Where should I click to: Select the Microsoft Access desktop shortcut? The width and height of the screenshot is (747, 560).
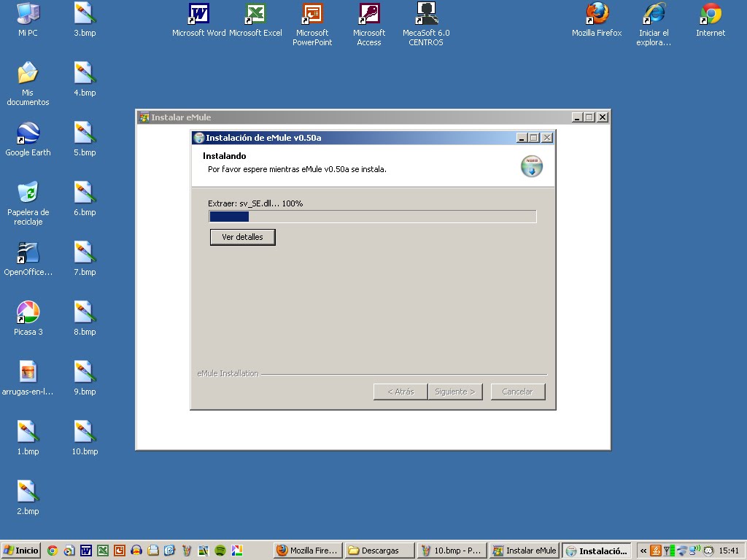click(x=368, y=24)
